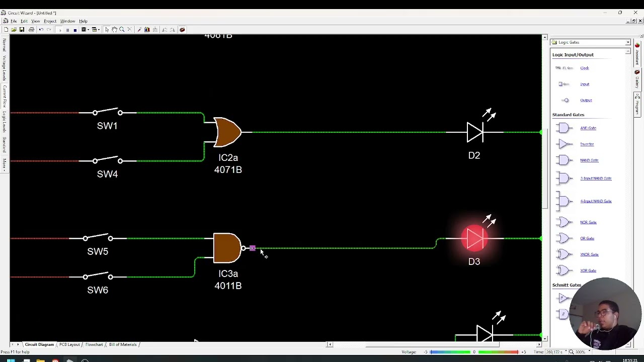Open the Logic Gates gallery category dropdown
Image resolution: width=644 pixels, height=362 pixels.
click(628, 42)
